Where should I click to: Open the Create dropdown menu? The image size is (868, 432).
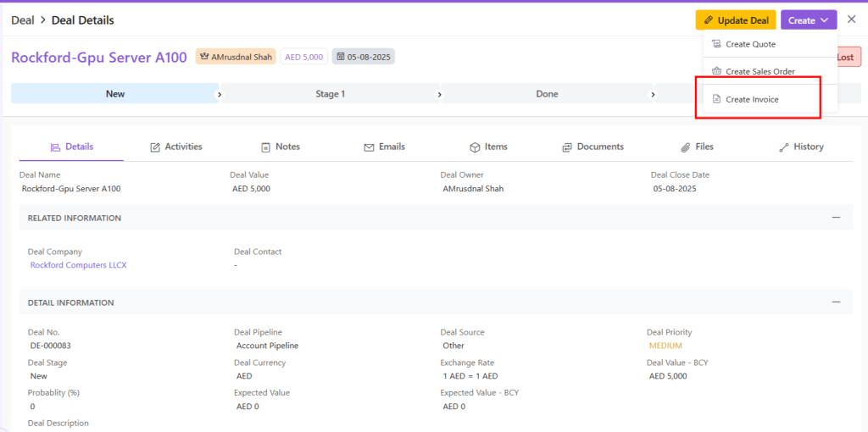click(x=808, y=20)
